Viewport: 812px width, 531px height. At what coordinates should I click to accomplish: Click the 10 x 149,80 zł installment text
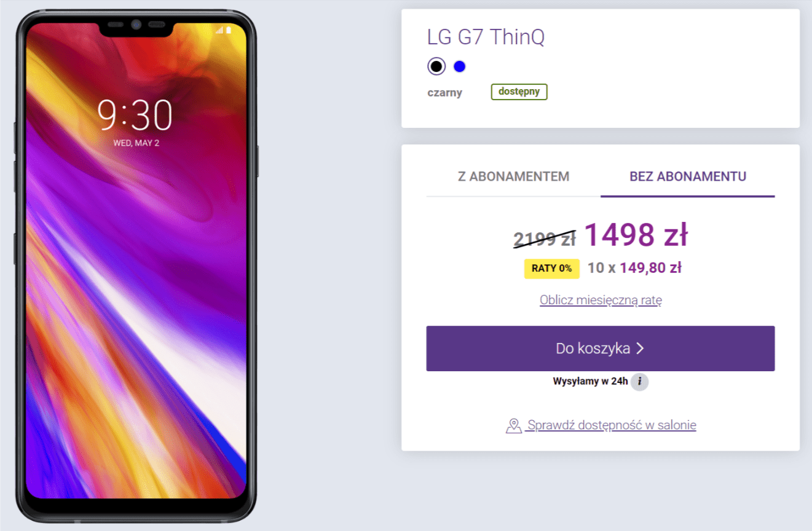(634, 268)
